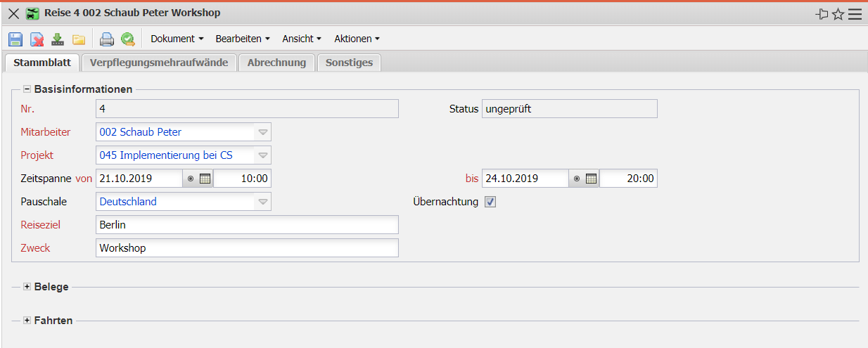Click the bis date field 24.10.2019
868x348 pixels.
point(525,179)
